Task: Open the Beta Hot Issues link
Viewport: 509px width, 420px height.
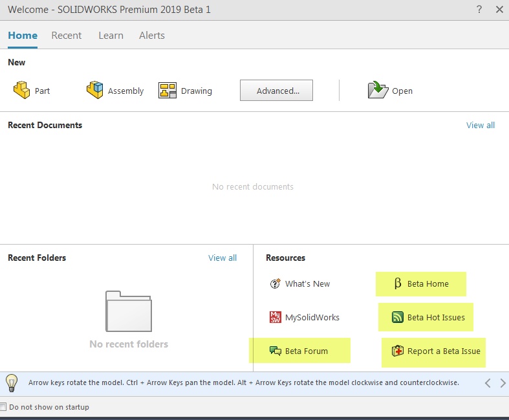Action: (x=436, y=317)
